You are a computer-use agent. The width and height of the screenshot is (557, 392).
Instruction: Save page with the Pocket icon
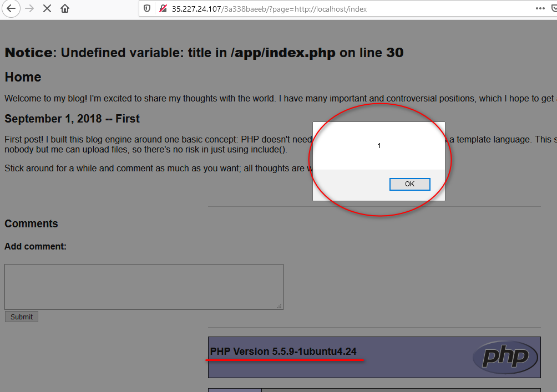(x=554, y=9)
